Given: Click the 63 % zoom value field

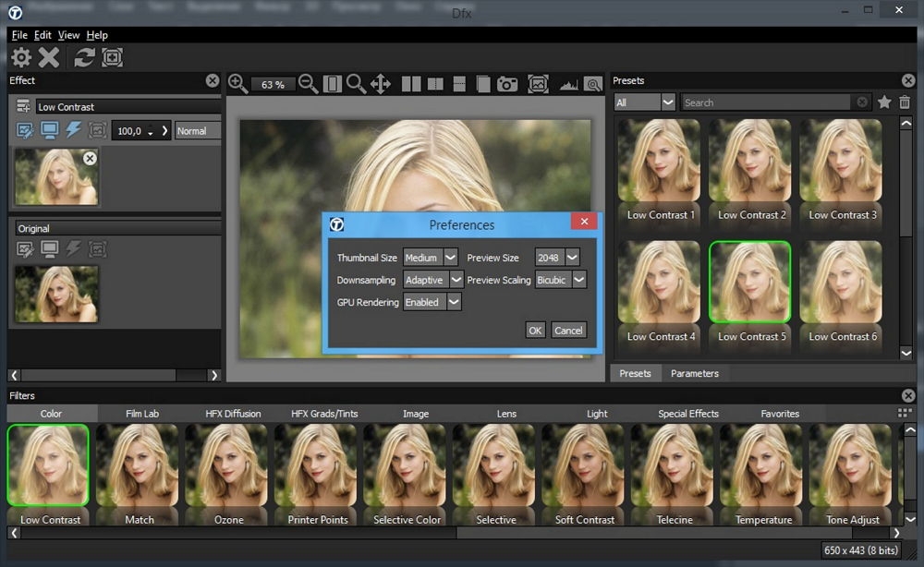Looking at the screenshot, I should [x=273, y=84].
